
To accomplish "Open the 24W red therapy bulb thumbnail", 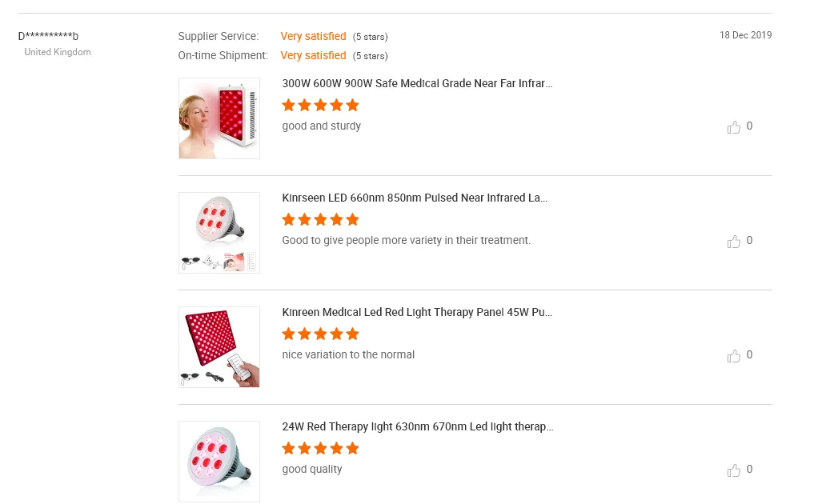I will pyautogui.click(x=219, y=462).
